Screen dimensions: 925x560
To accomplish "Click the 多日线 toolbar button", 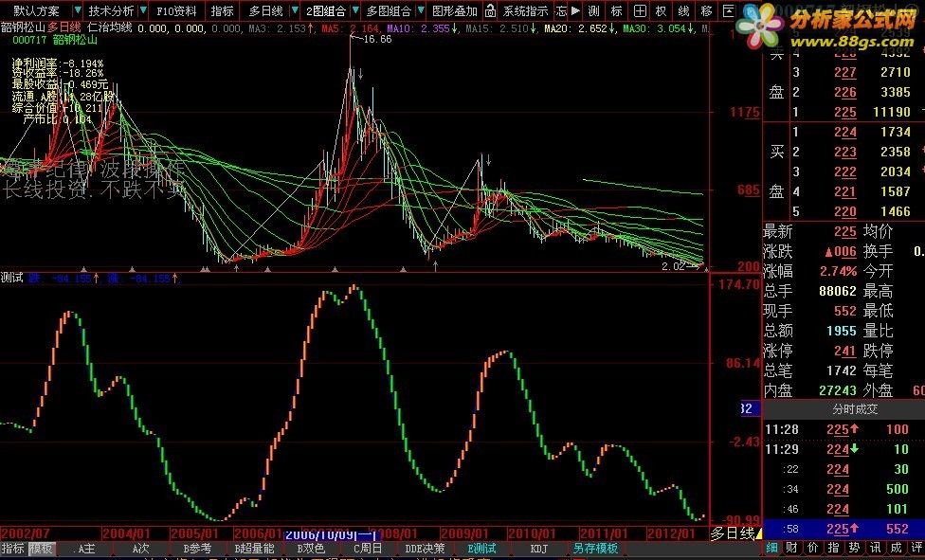I will pos(265,10).
